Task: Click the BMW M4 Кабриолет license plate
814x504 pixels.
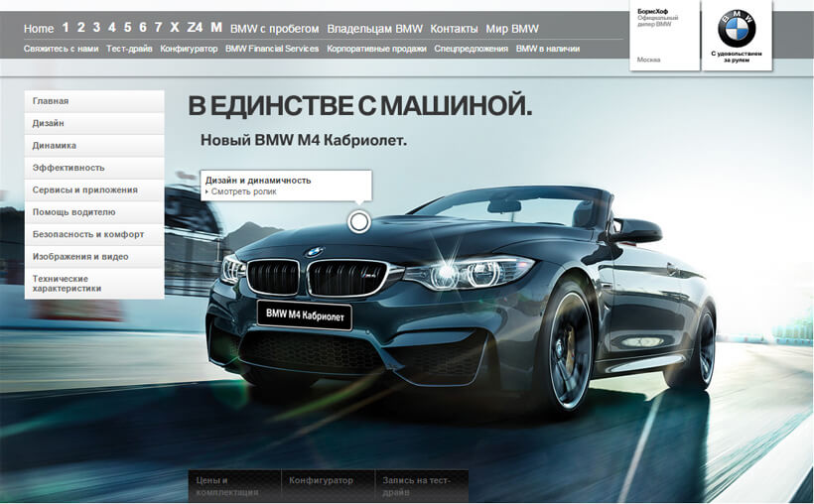Action: [305, 315]
